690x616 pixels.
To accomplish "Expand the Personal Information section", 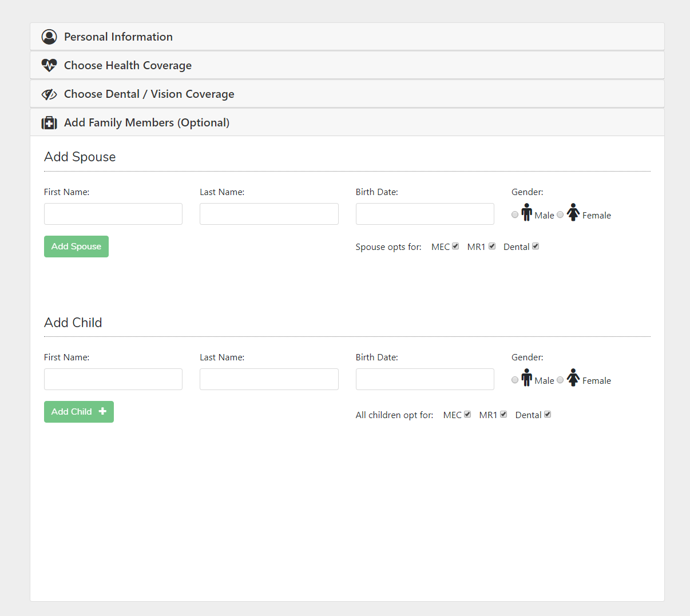I will pos(118,37).
